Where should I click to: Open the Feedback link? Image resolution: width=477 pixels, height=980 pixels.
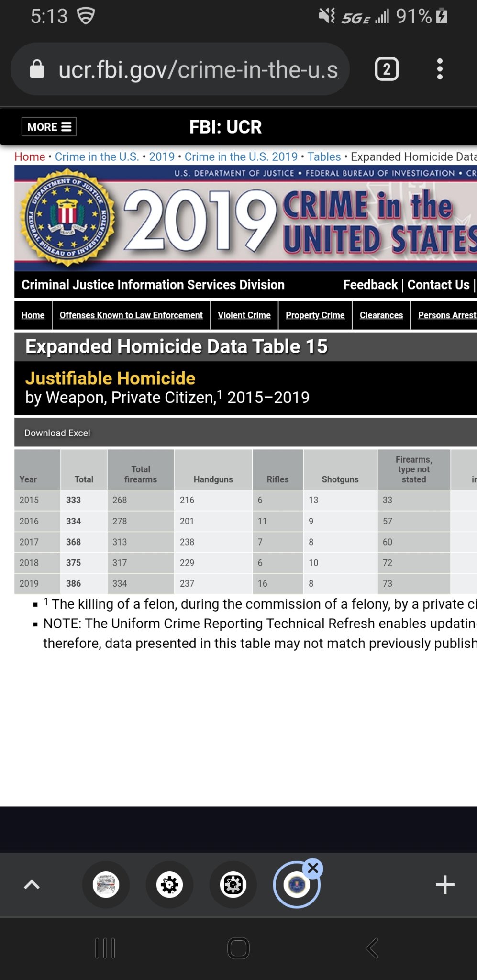[x=370, y=285]
